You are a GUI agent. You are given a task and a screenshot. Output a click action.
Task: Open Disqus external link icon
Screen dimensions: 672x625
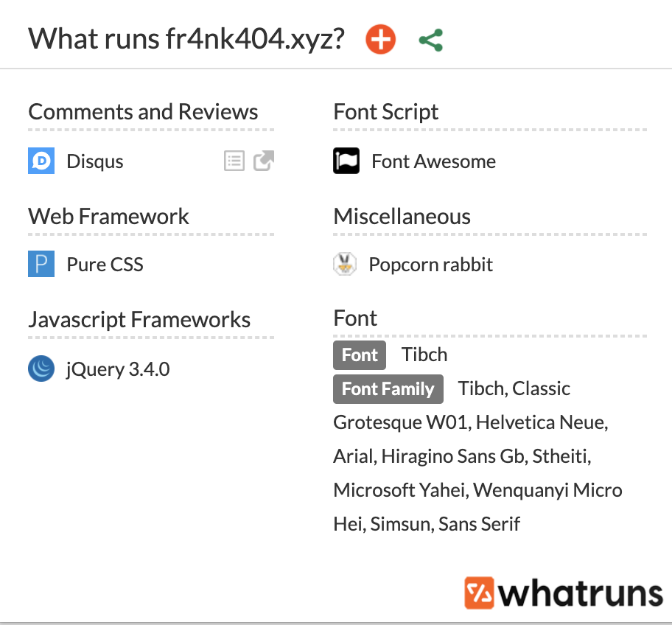264,161
